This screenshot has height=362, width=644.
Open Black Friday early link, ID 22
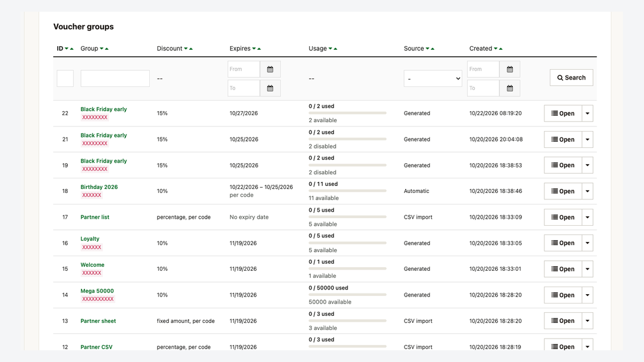[104, 109]
